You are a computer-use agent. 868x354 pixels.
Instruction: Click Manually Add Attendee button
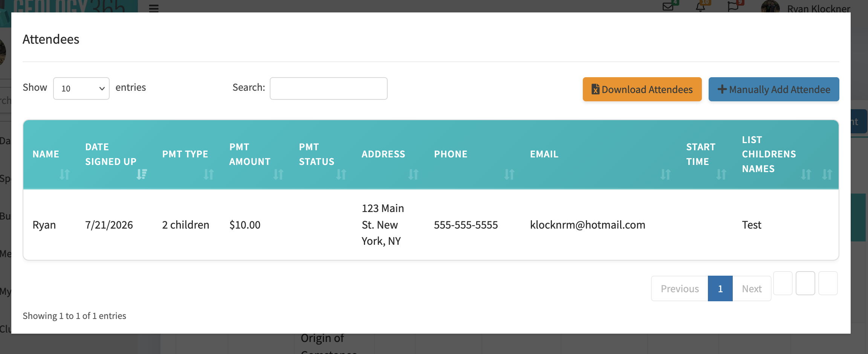pyautogui.click(x=774, y=89)
